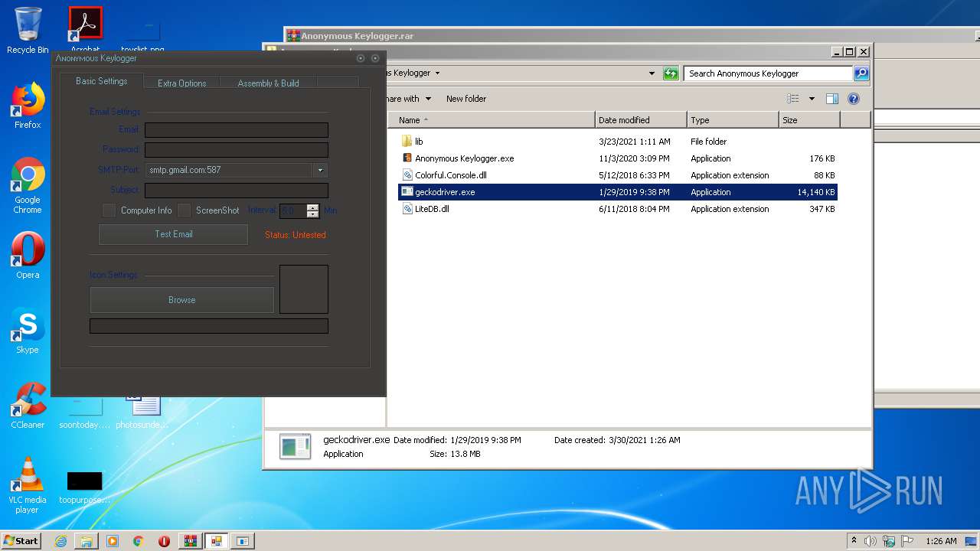Open the CCleaner desktop shortcut
The width and height of the screenshot is (980, 551).
(28, 406)
